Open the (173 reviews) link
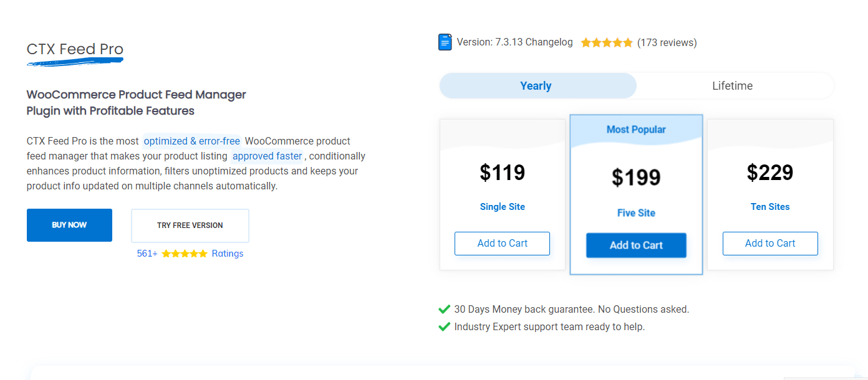Viewport: 868px width, 380px height. point(667,43)
